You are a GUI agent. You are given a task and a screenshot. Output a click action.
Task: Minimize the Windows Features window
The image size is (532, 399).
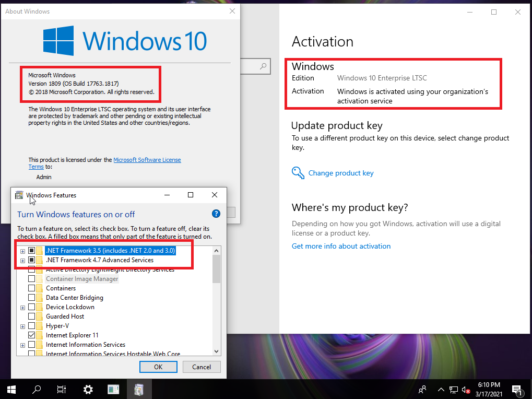tap(167, 195)
